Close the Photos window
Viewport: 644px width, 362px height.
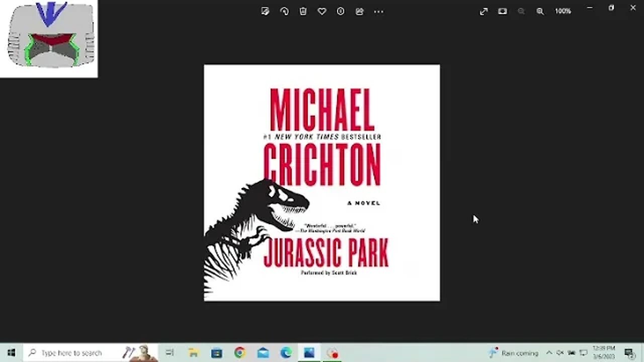point(633,8)
